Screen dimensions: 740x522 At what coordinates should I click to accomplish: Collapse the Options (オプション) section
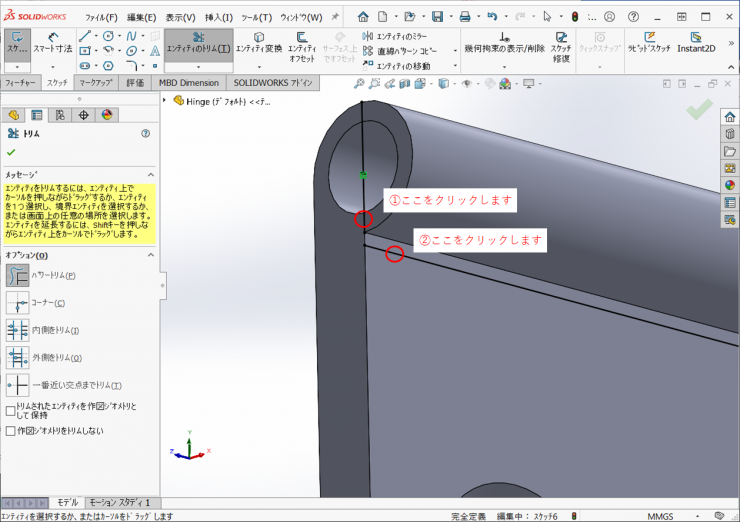(x=150, y=255)
